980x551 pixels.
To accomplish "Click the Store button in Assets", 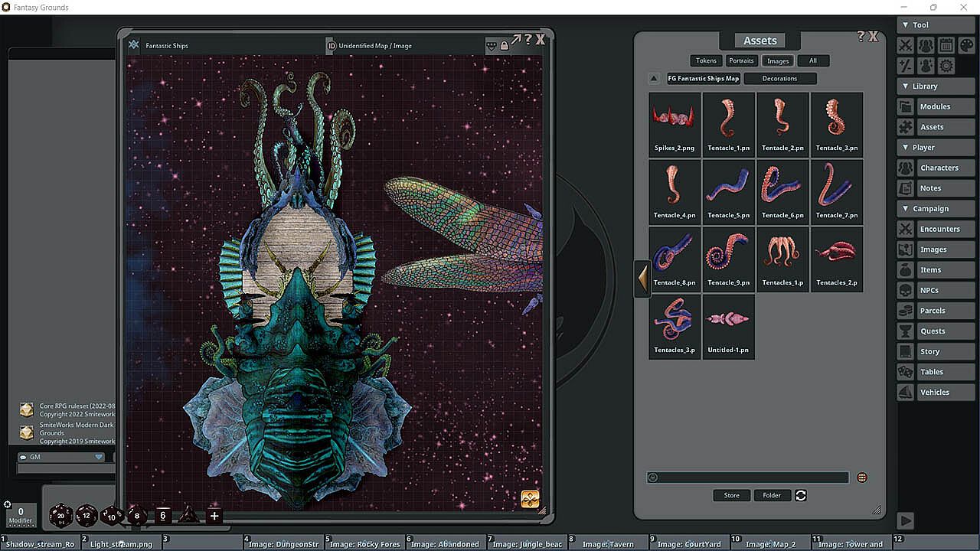I will [732, 495].
